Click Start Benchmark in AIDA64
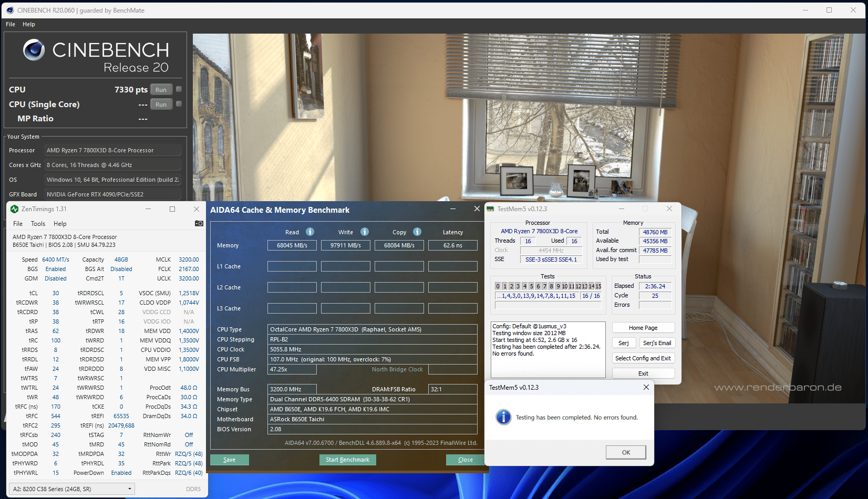This screenshot has width=868, height=499. point(347,460)
